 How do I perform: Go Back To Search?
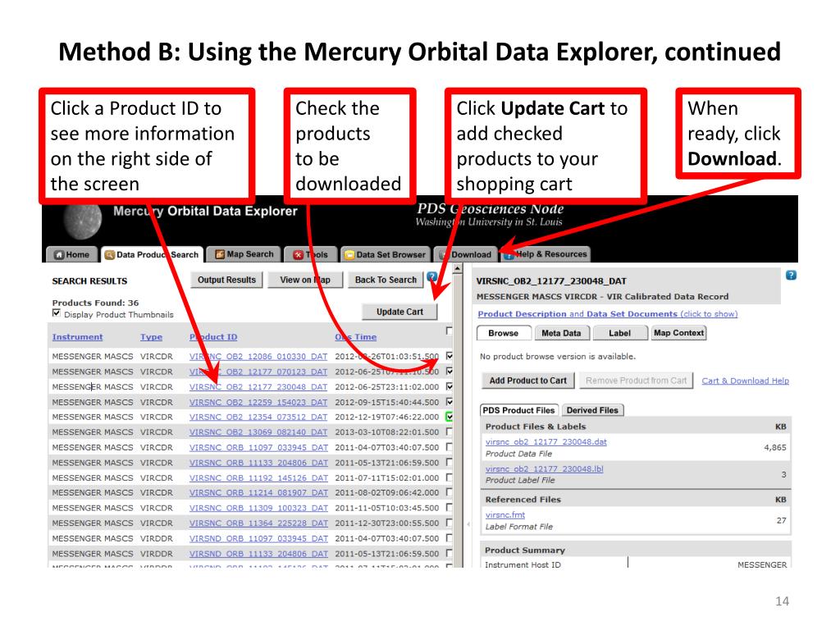[386, 280]
